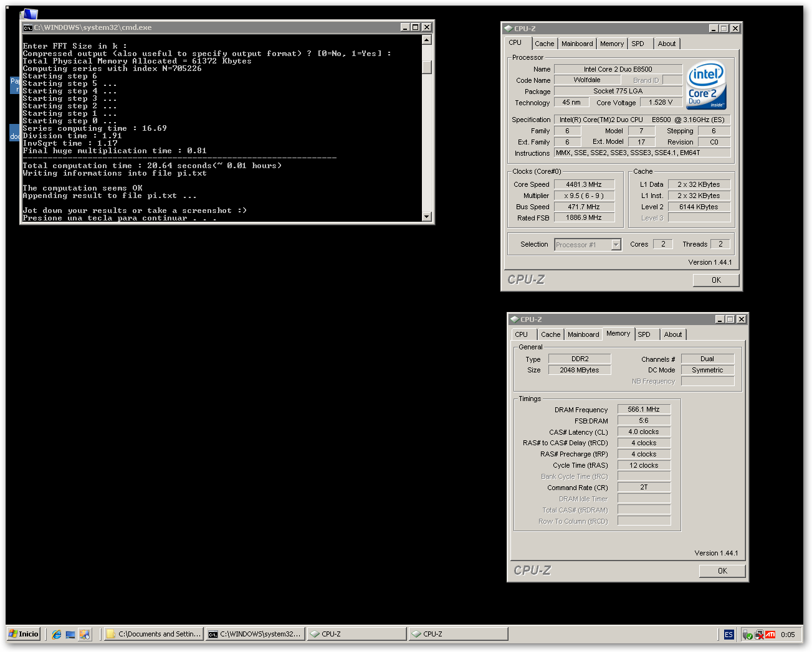Click DC Mode field Symmetric
Screen dimensions: 812x652
[x=707, y=370]
